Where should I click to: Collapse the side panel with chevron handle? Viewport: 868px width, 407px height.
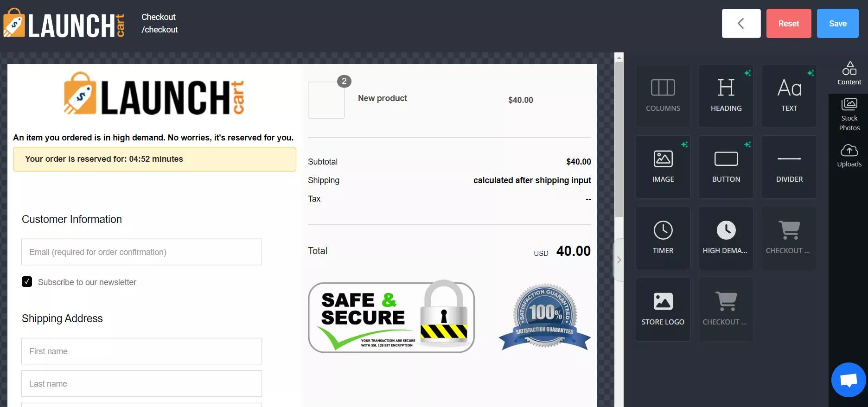[619, 260]
